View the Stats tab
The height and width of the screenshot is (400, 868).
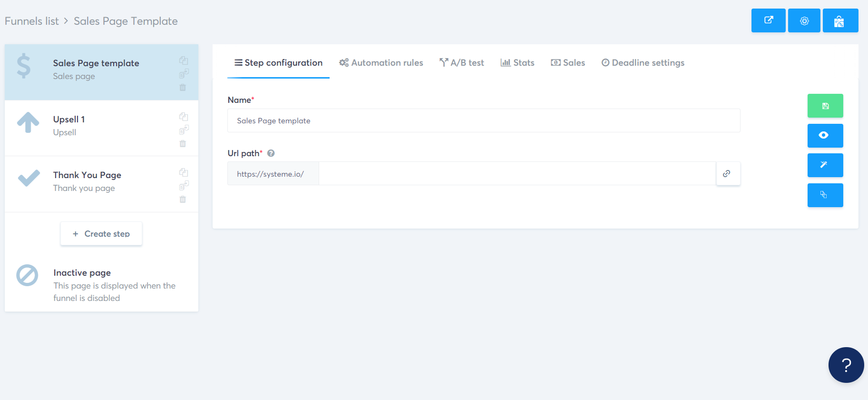pyautogui.click(x=517, y=63)
